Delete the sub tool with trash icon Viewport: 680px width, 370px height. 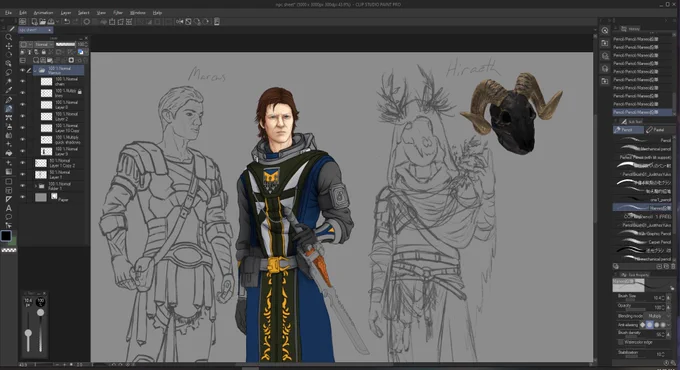[673, 266]
